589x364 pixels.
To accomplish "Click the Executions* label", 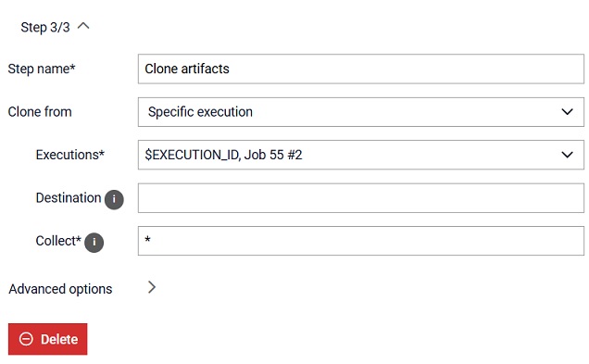I will click(69, 155).
